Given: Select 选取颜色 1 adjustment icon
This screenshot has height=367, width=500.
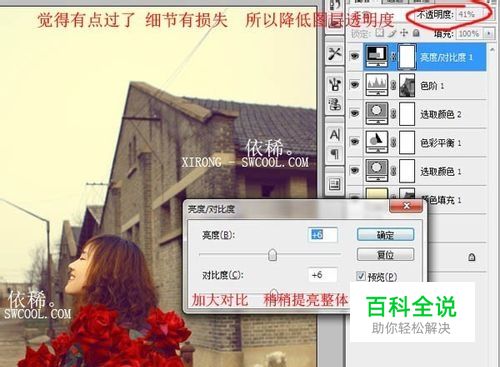Looking at the screenshot, I should tap(377, 171).
